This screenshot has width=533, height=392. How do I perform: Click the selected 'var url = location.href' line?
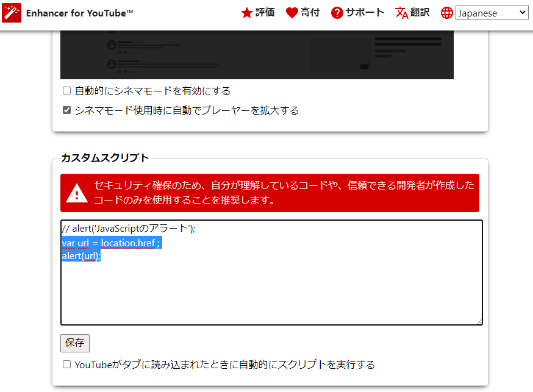coord(112,243)
